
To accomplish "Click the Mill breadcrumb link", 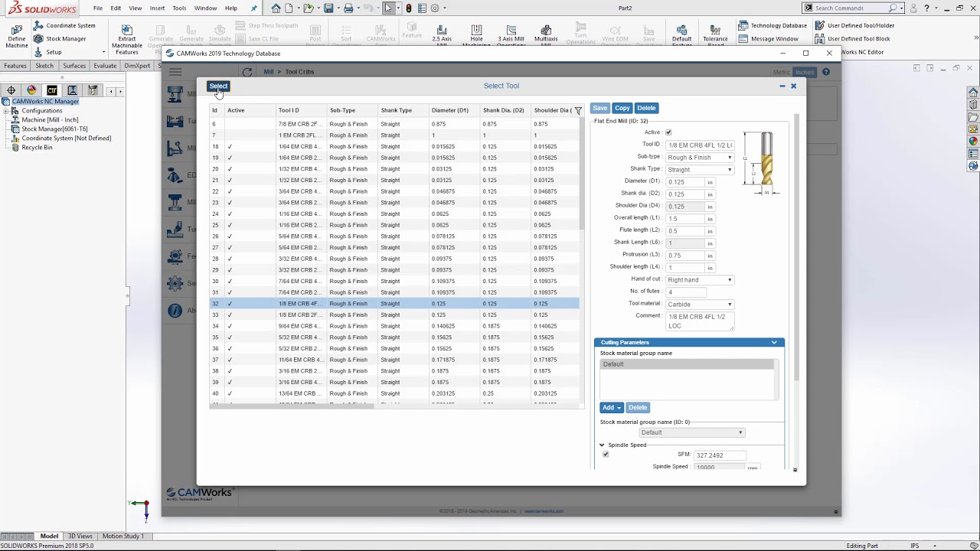I will point(268,72).
